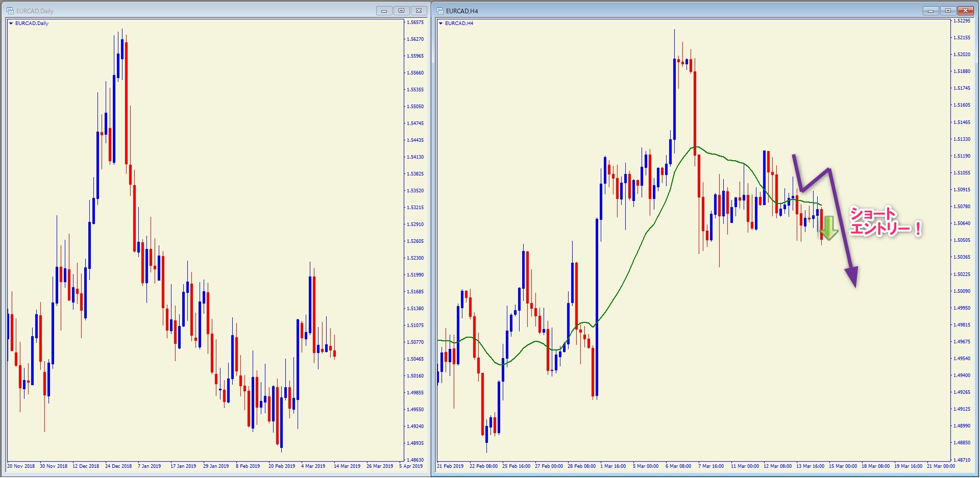980x478 pixels.
Task: Click the 24 Dec 2018 date label
Action: (118, 466)
